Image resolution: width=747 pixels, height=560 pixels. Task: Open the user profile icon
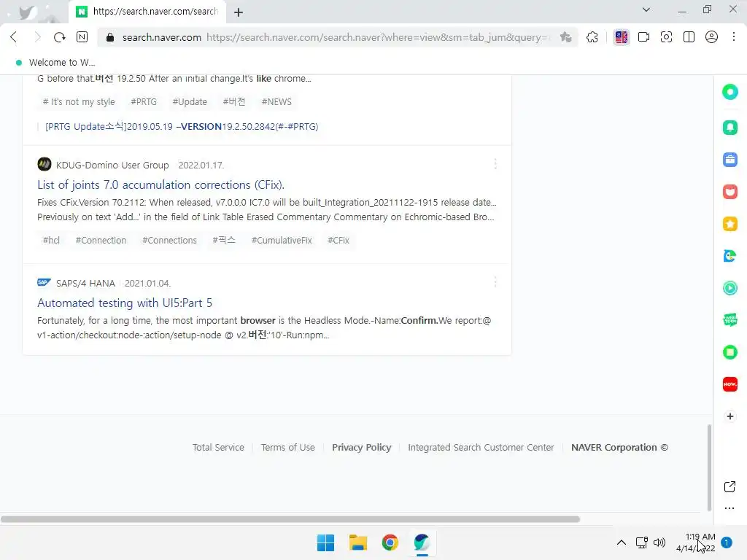(711, 37)
